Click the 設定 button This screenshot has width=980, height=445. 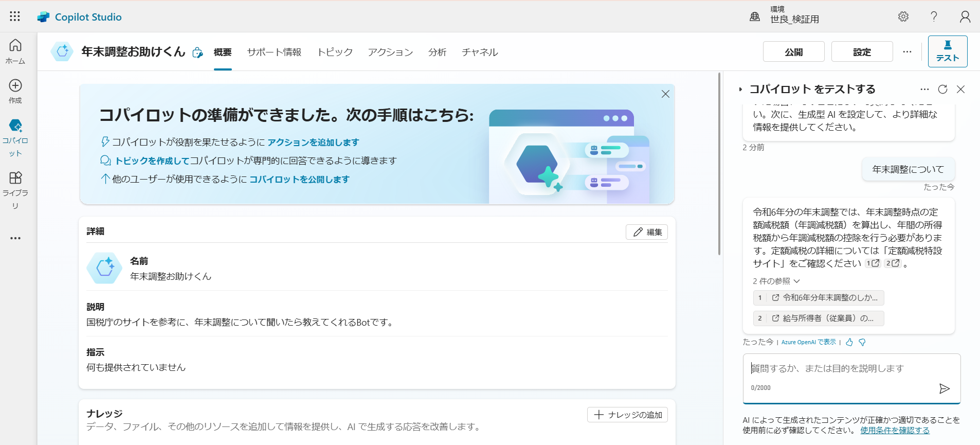tap(862, 51)
